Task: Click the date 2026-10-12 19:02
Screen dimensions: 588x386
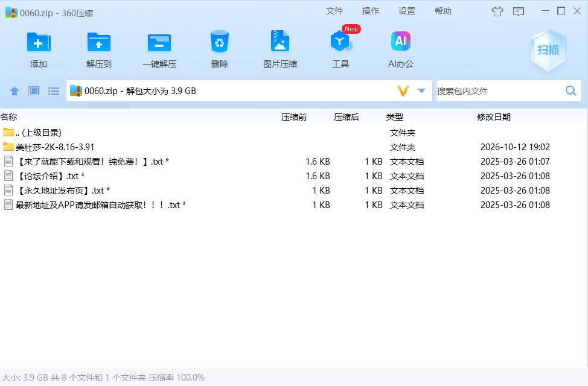Action: coord(515,147)
